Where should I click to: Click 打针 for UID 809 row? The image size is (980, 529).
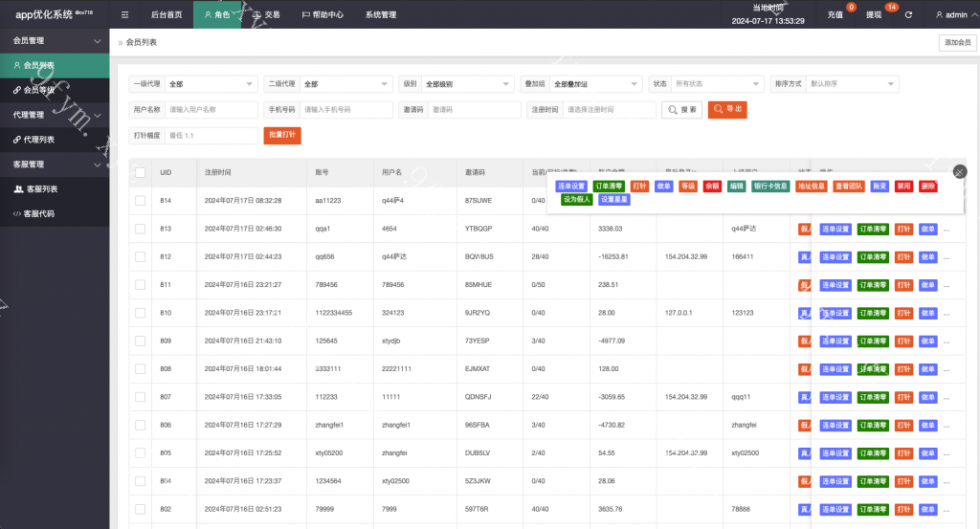(903, 341)
